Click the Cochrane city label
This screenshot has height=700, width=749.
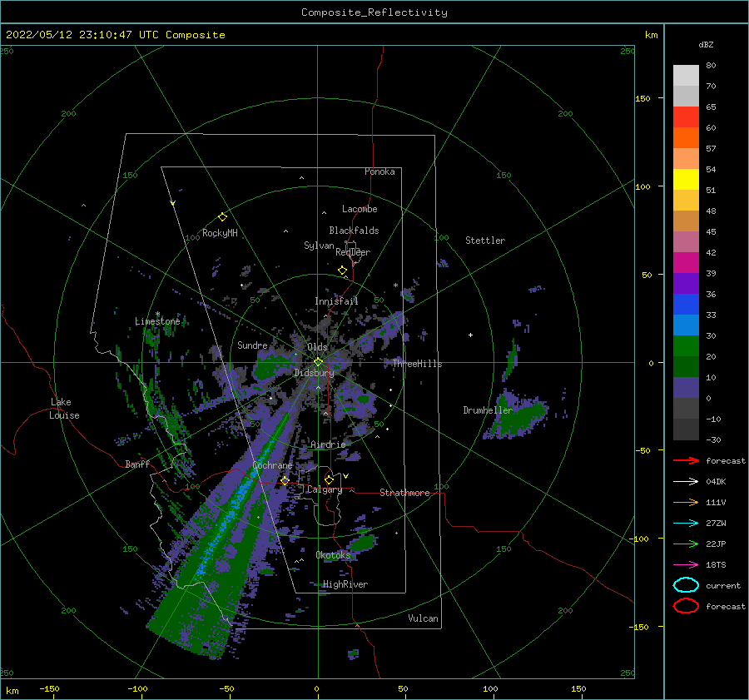(x=272, y=465)
